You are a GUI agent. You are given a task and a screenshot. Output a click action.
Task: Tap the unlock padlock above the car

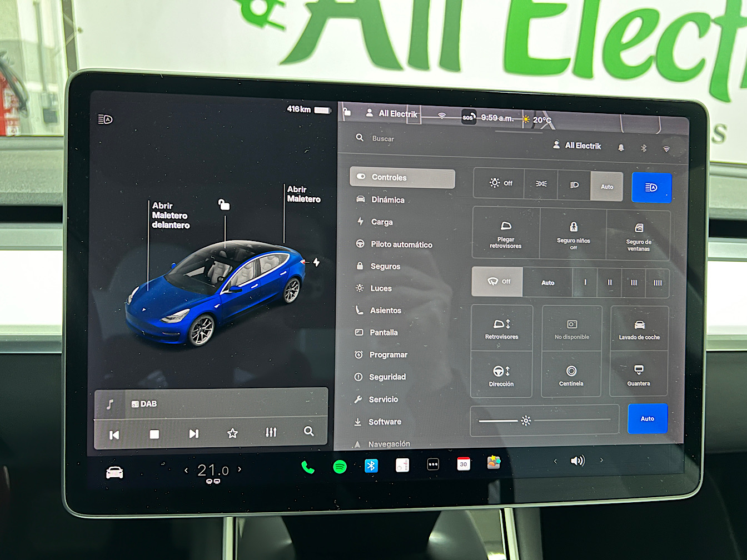pos(224,204)
